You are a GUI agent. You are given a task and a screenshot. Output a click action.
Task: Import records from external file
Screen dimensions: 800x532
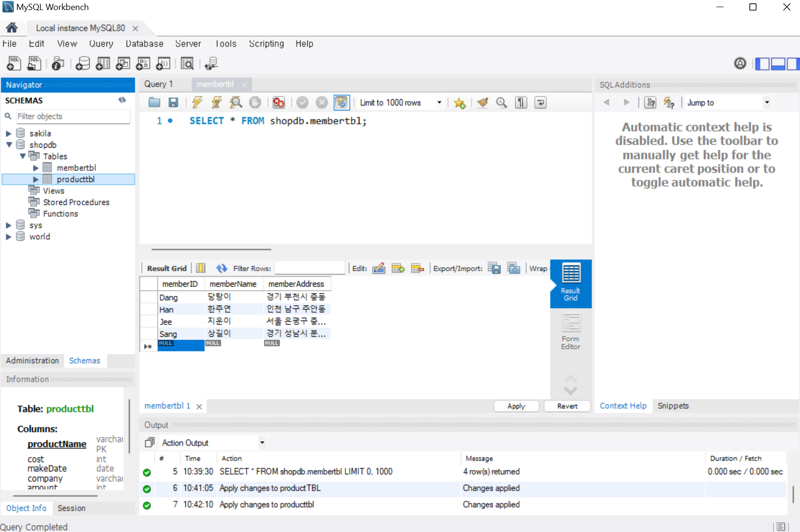pos(514,268)
